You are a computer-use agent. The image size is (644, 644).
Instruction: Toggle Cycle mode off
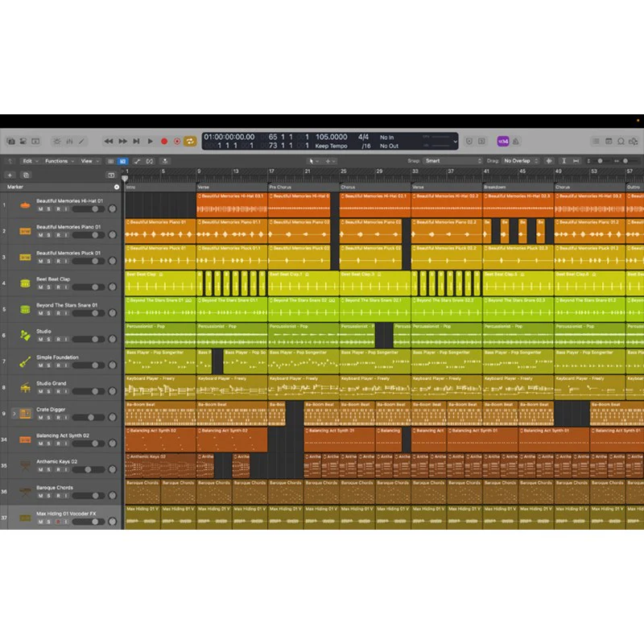tap(190, 142)
